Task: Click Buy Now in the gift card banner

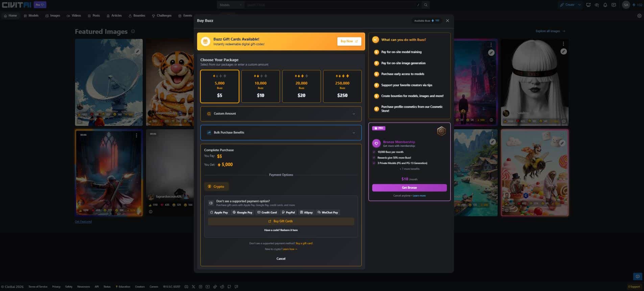Action: click(349, 41)
